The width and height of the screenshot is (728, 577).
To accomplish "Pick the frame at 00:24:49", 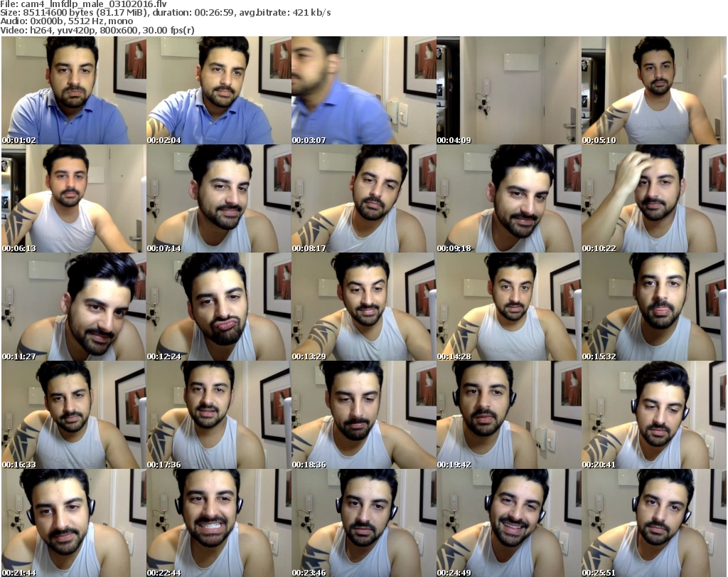I will [508, 523].
